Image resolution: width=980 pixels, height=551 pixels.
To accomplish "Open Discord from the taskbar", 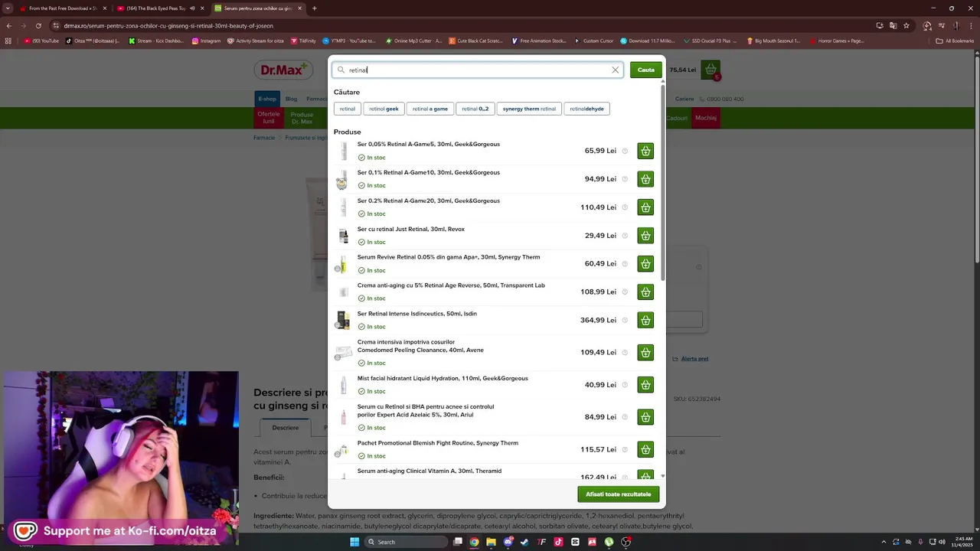I will pos(508,542).
